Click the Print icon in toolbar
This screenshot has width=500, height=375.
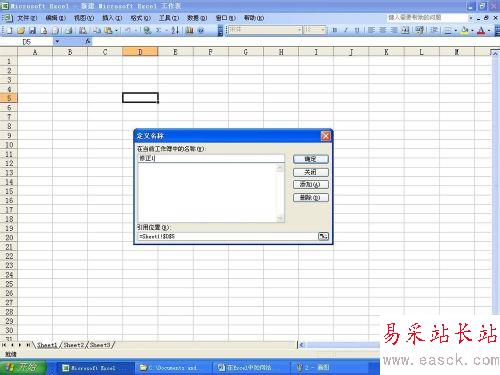(x=69, y=31)
